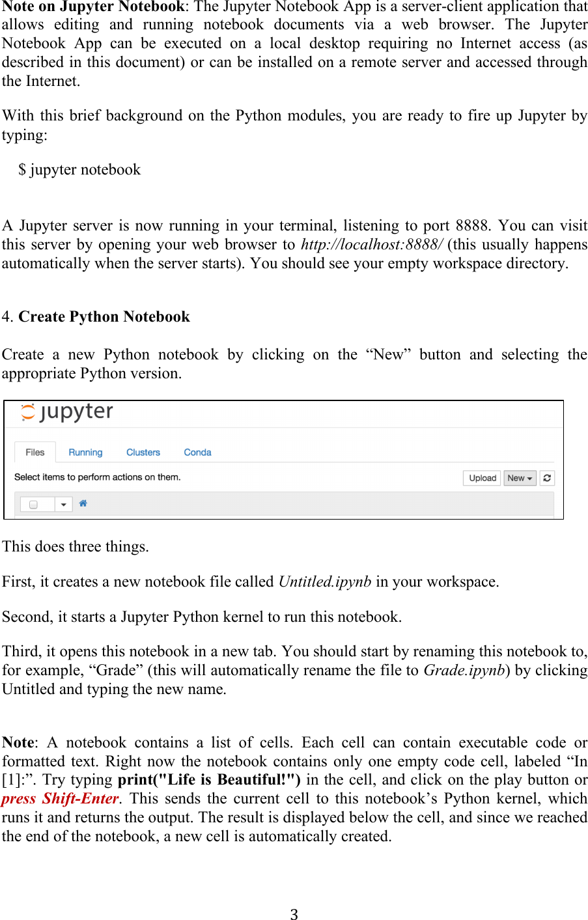
Task: Select the Conda tab
Action: [x=197, y=452]
